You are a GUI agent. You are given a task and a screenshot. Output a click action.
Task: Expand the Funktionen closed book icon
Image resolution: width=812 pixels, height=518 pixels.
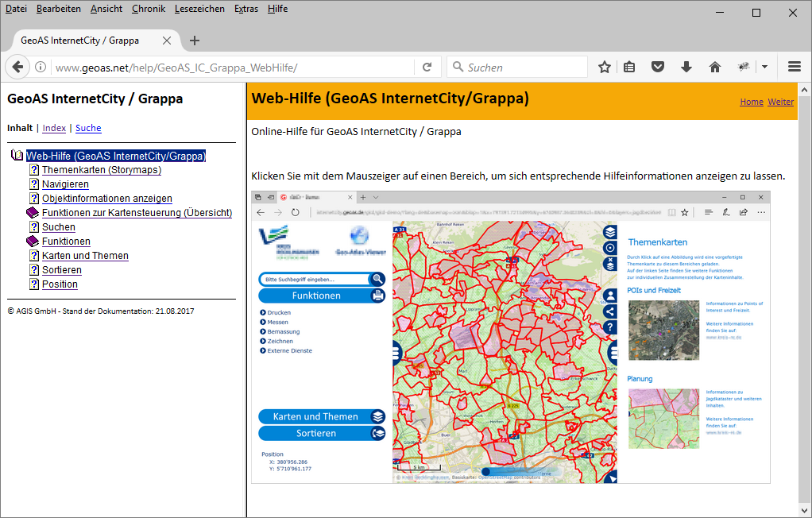[33, 241]
